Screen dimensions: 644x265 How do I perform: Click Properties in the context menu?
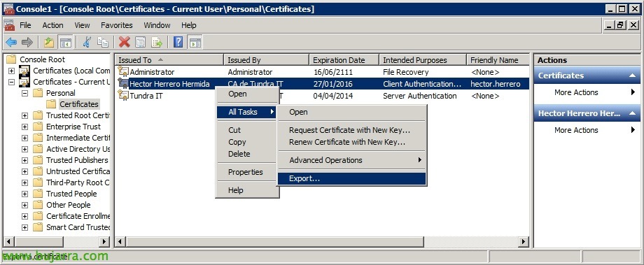(247, 172)
